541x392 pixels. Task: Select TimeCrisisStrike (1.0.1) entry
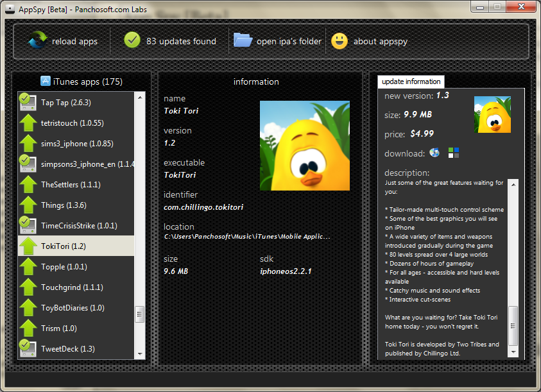point(76,225)
